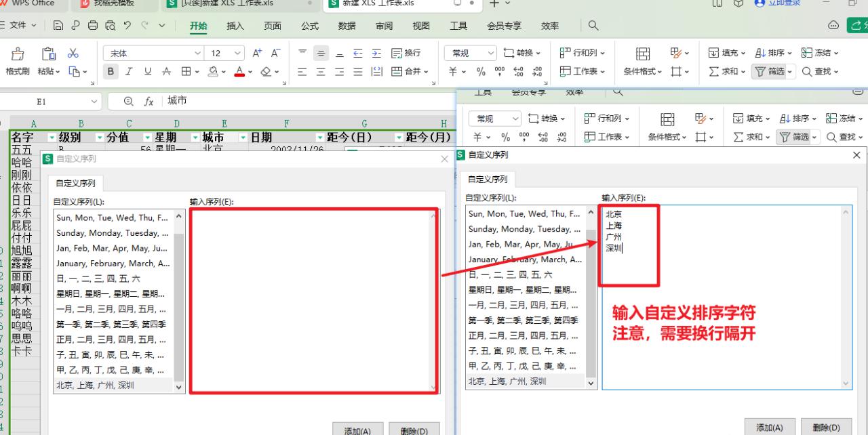This screenshot has width=868, height=435.
Task: Click the eraser clear-format icon
Action: [266, 71]
